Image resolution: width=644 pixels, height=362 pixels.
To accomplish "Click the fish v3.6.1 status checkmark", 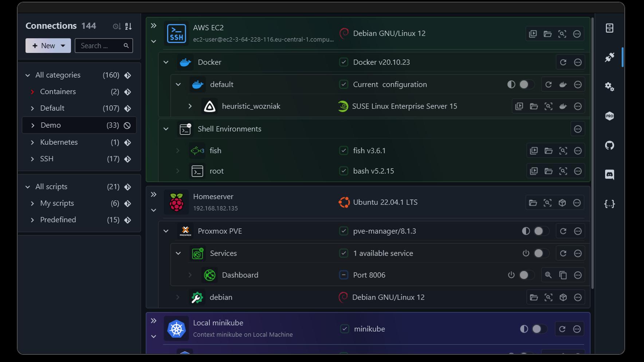I will coord(343,151).
